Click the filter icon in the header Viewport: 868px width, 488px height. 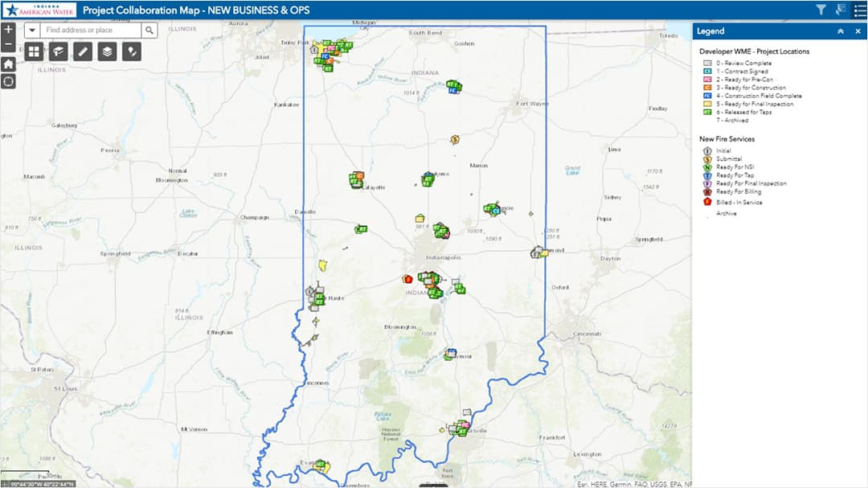[821, 10]
